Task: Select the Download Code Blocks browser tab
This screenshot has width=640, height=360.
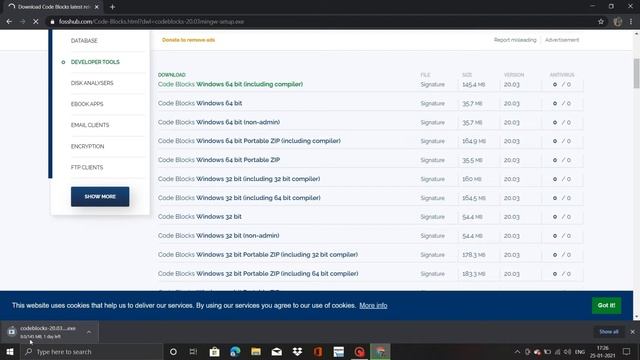Action: pos(53,7)
